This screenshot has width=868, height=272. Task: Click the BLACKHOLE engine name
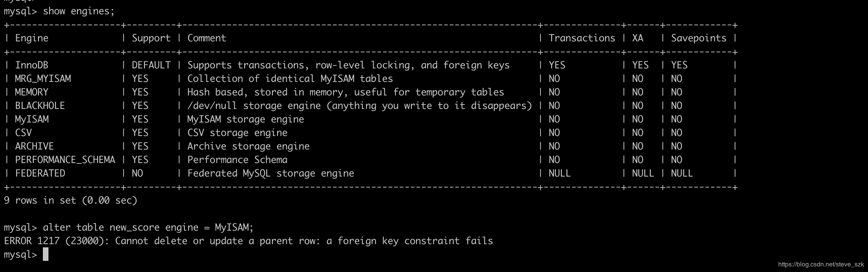(x=40, y=106)
